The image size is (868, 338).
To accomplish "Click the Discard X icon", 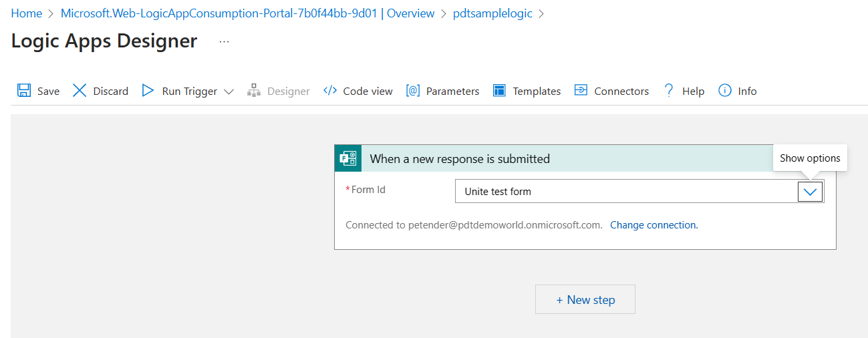I will tap(80, 91).
